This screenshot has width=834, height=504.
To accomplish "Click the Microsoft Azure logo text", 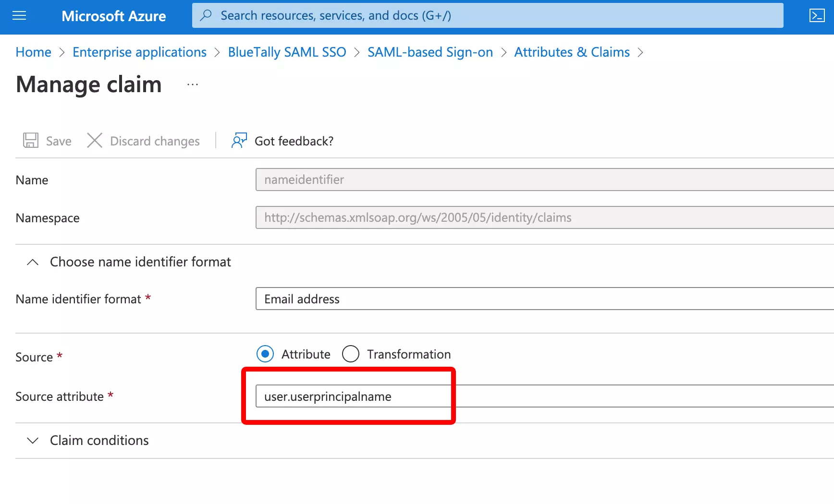I will 114,16.
